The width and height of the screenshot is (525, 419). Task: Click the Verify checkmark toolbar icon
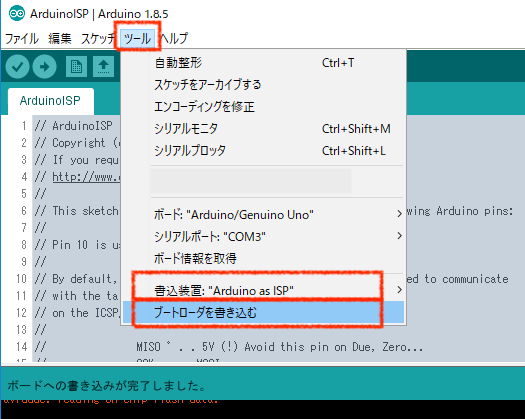click(17, 67)
